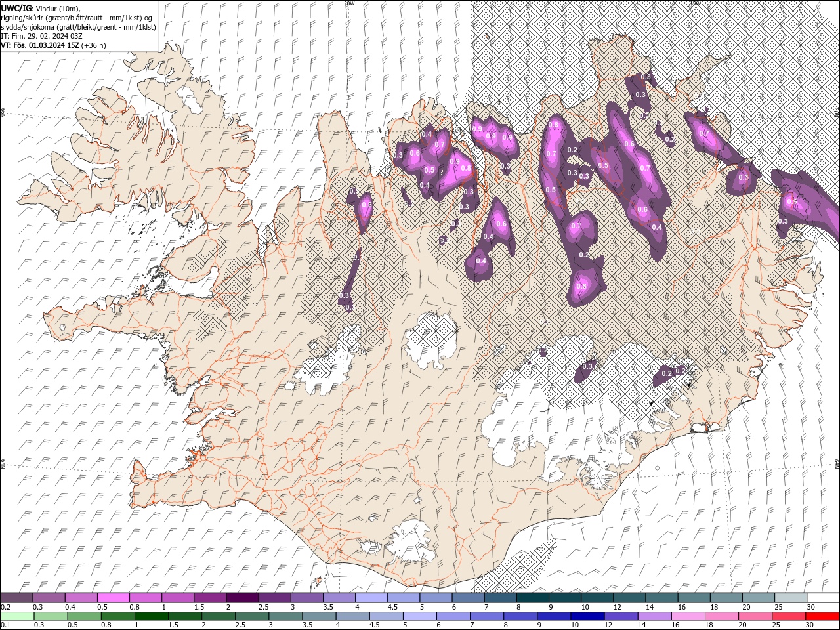
Task: Choose the lilac 14 swatch in bottom legend row
Action: click(654, 616)
